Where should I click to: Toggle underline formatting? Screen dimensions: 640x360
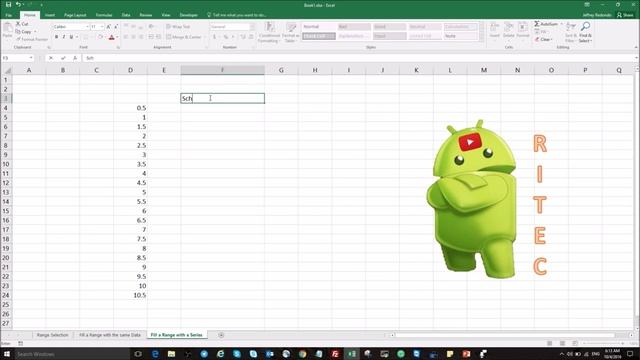[71, 37]
